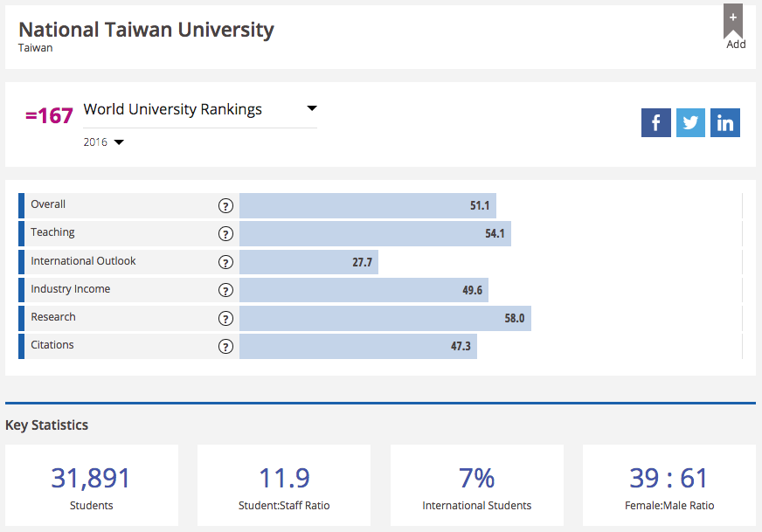The width and height of the screenshot is (762, 532).
Task: Open help icon for Overall score
Action: click(x=225, y=206)
